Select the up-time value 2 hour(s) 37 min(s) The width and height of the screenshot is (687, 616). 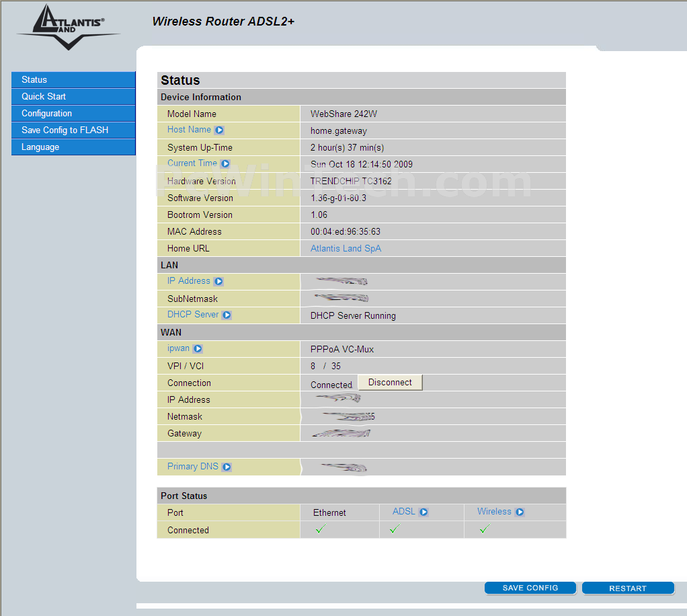pos(347,147)
